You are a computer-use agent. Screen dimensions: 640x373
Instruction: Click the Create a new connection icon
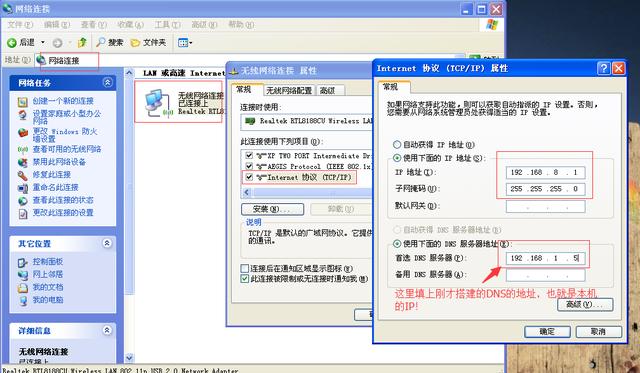(22, 101)
